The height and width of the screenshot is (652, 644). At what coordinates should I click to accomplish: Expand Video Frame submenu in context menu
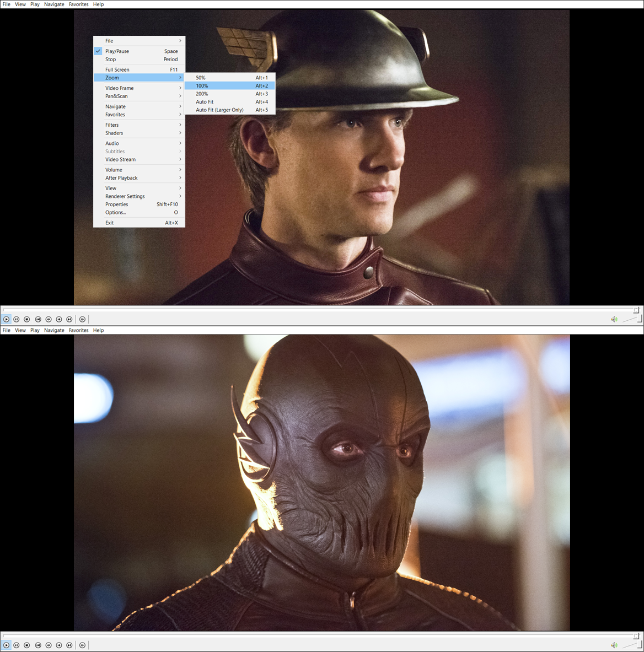pos(139,88)
